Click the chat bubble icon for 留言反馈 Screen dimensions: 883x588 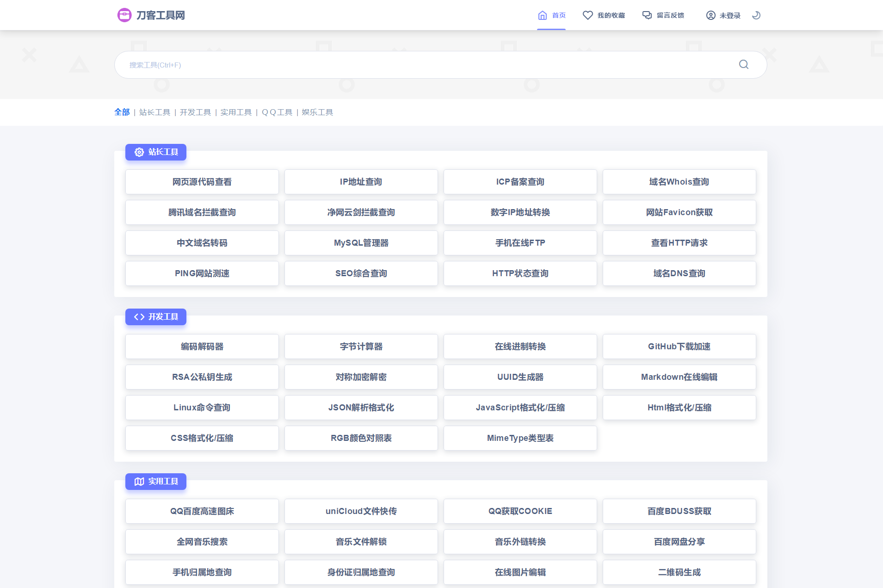click(647, 15)
